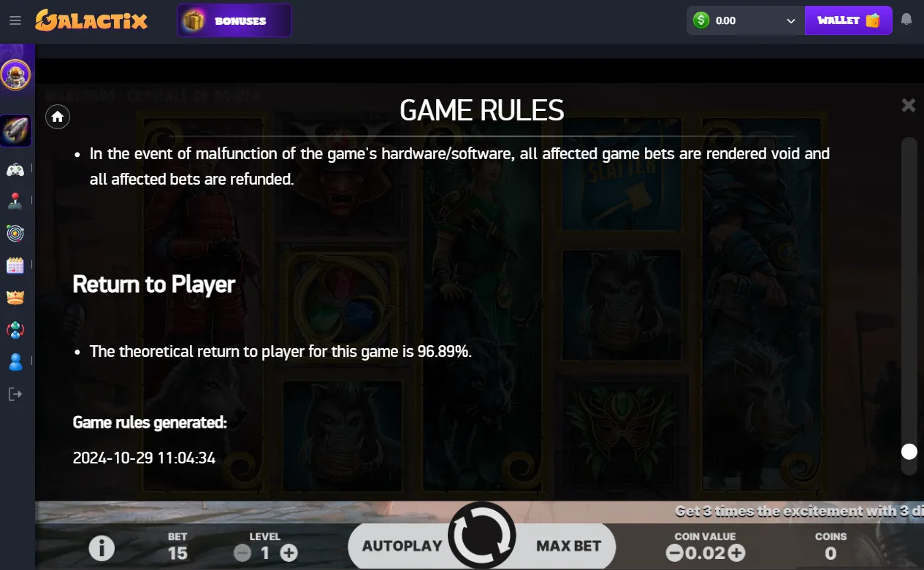The height and width of the screenshot is (570, 924).
Task: Expand the balance currency dropdown
Action: click(x=790, y=20)
